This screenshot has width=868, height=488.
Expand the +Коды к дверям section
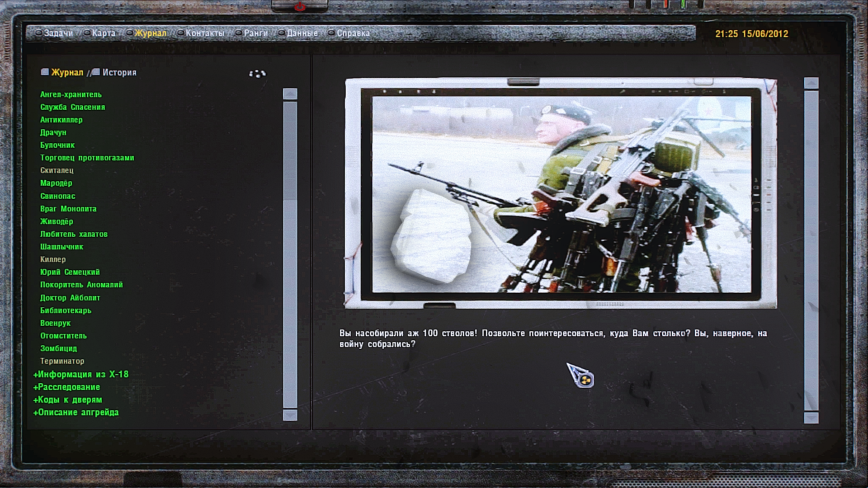pyautogui.click(x=68, y=399)
